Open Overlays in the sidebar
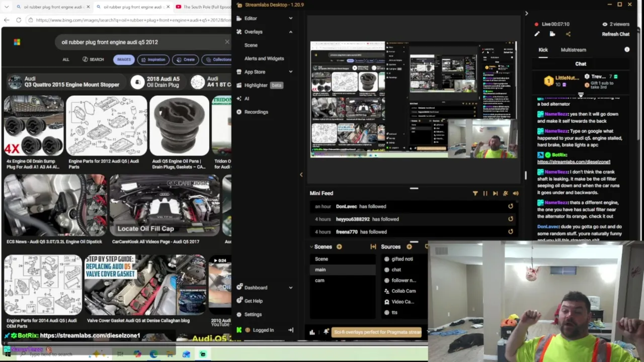Viewport: 644px width, 362px height. [253, 32]
